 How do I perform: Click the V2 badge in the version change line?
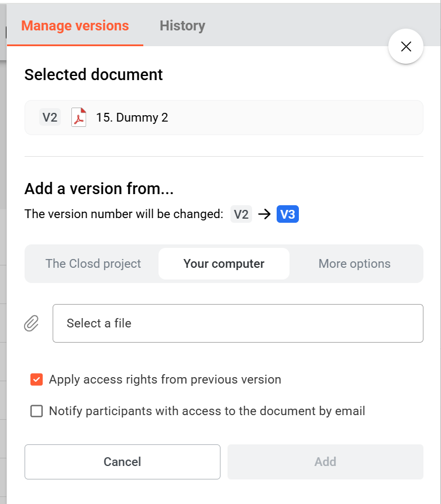241,215
